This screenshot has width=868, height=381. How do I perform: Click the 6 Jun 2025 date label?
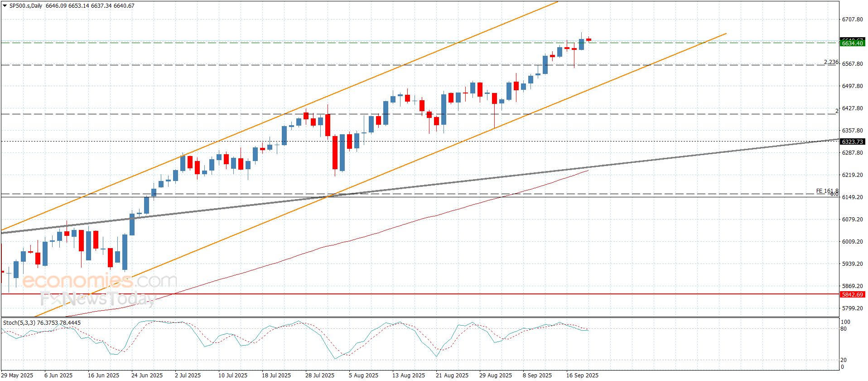[x=58, y=376]
